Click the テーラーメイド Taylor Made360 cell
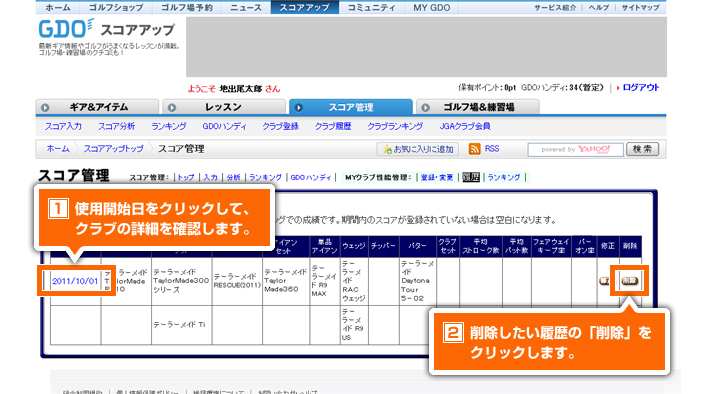 tap(286, 281)
